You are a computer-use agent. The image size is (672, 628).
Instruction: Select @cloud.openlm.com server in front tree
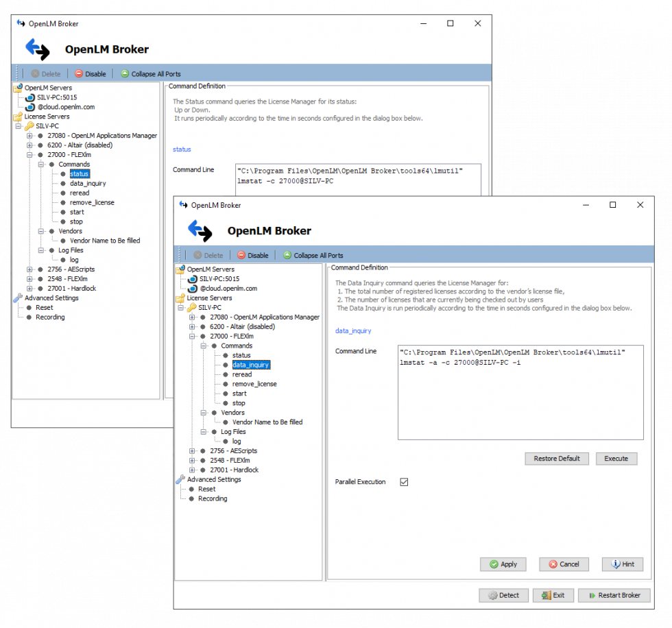[228, 289]
